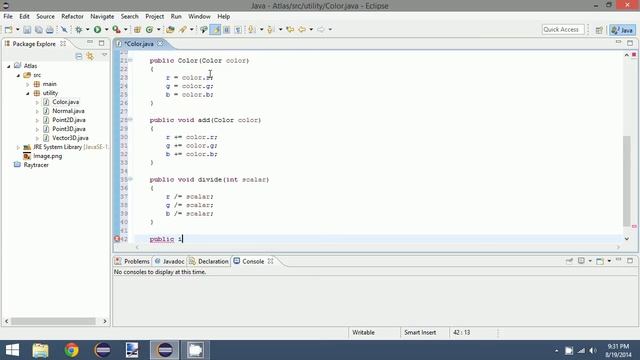Collapse the add method fold marker
Image resolution: width=640 pixels, height=360 pixels.
[131, 120]
